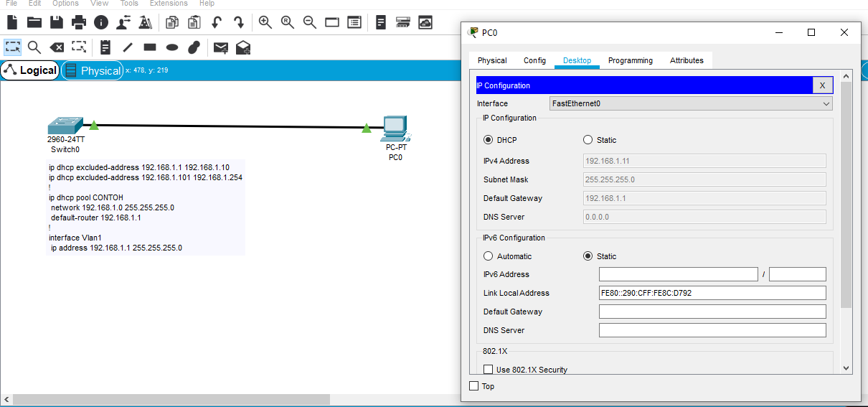
Task: Open the Interface FastEthernet0 dropdown
Action: (x=691, y=103)
